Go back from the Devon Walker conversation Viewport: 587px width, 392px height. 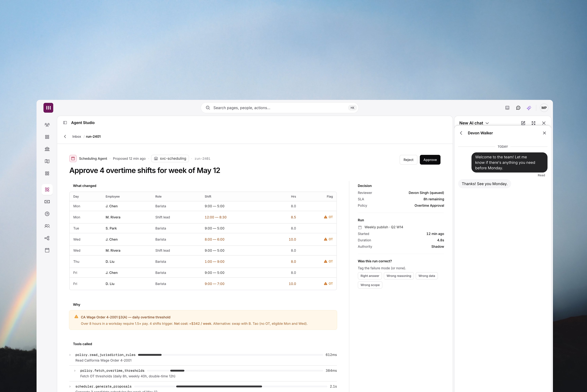tap(461, 133)
